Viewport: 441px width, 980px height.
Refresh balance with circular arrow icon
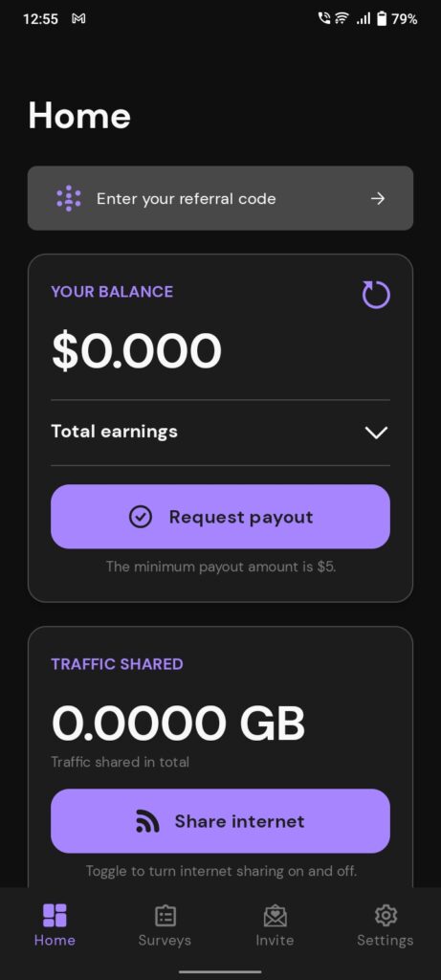pyautogui.click(x=376, y=295)
